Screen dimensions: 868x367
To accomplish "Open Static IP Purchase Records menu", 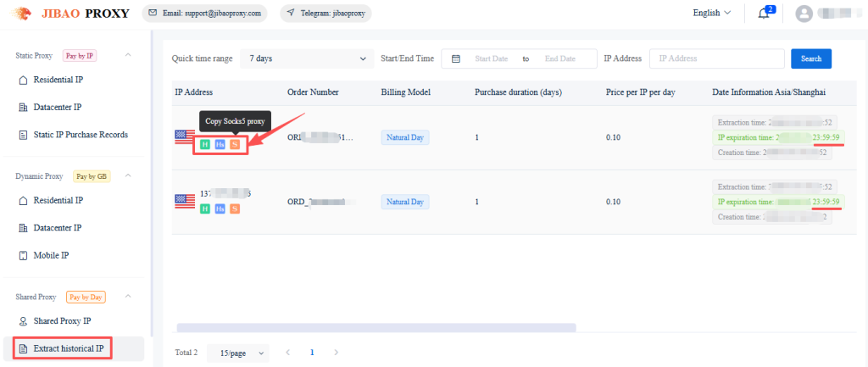I will point(80,135).
